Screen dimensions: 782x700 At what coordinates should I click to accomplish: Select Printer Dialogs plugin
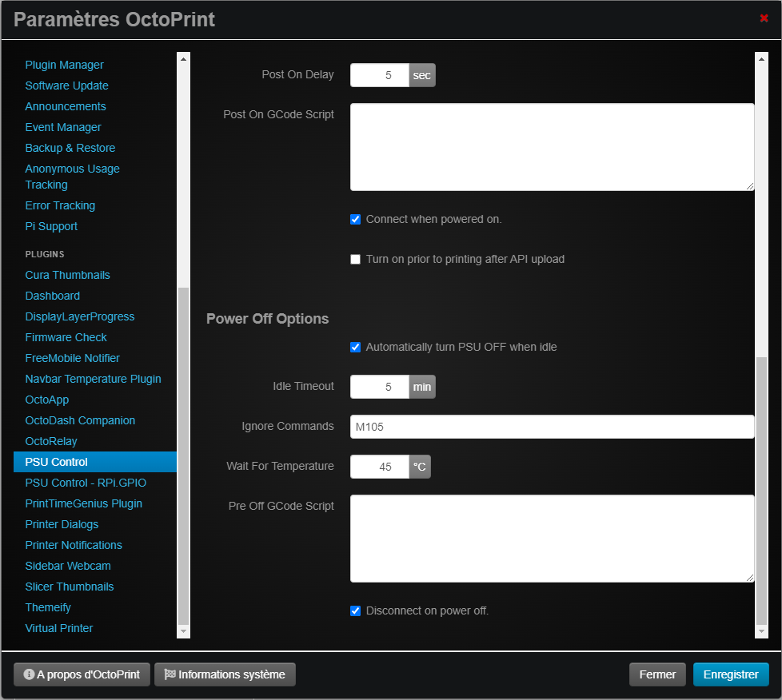(x=62, y=524)
